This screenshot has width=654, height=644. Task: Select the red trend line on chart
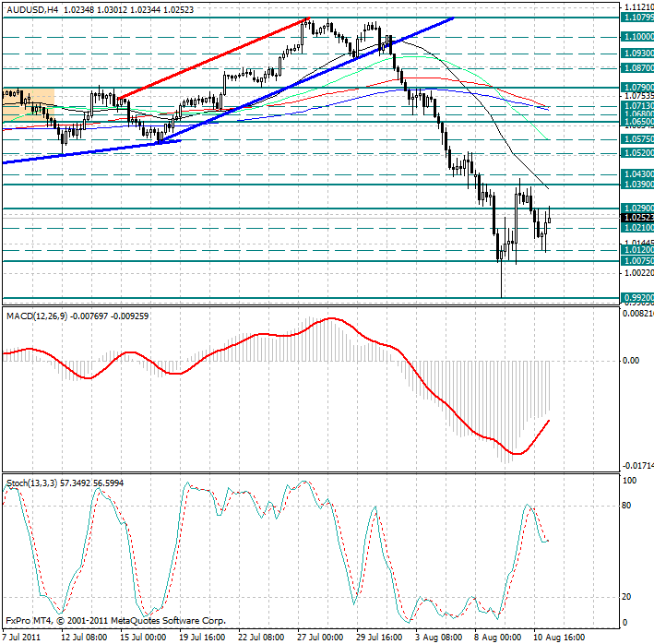pos(212,57)
